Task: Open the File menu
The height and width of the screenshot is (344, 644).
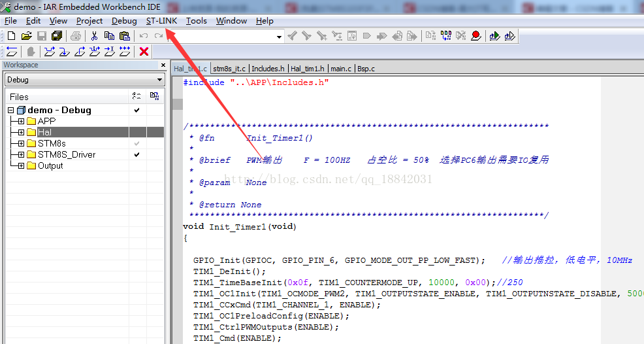Action: pos(10,20)
